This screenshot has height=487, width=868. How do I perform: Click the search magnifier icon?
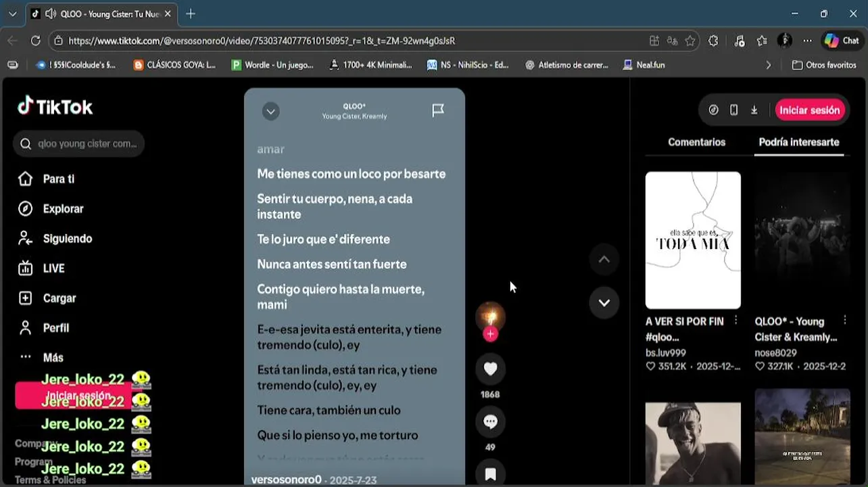(26, 143)
